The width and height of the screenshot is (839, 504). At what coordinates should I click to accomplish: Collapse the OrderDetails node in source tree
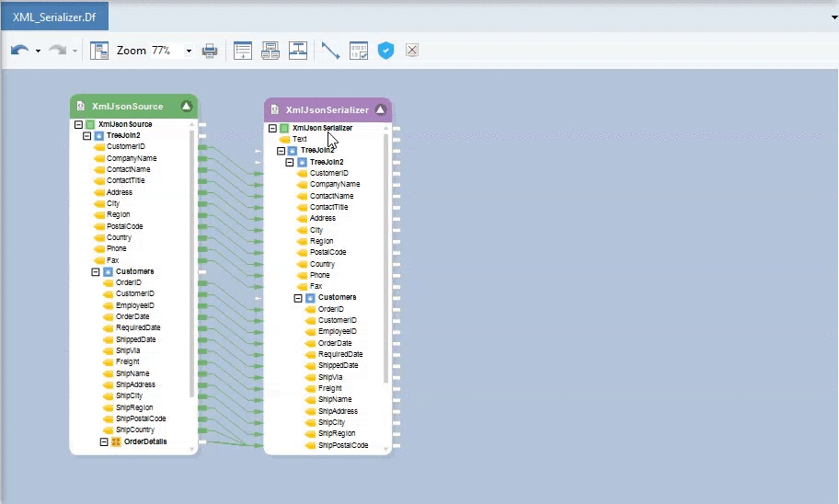tap(104, 441)
